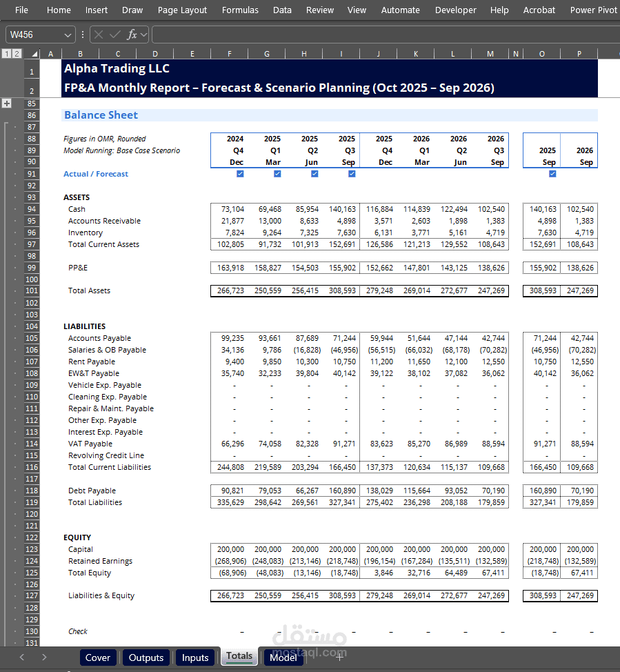Select row 127 header

(x=32, y=595)
